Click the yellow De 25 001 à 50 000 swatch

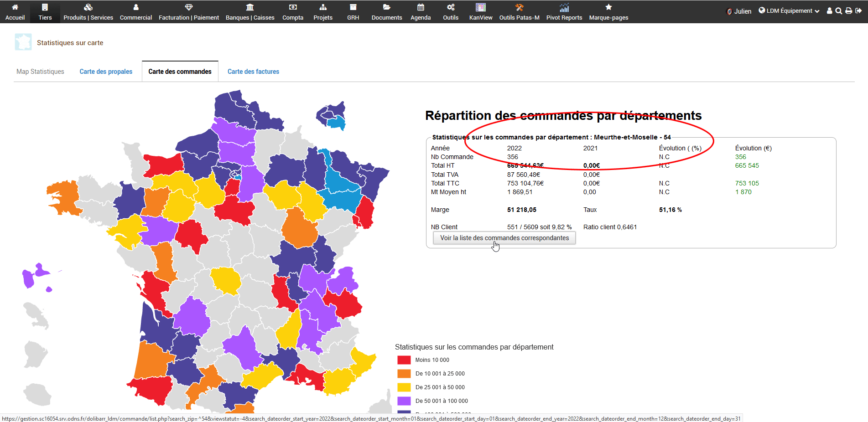click(404, 387)
